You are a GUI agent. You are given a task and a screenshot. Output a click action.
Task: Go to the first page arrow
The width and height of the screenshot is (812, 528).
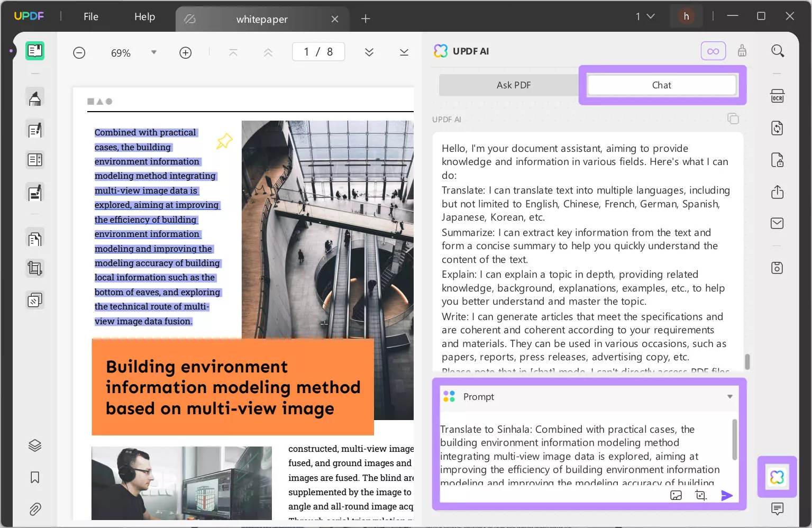pos(233,52)
